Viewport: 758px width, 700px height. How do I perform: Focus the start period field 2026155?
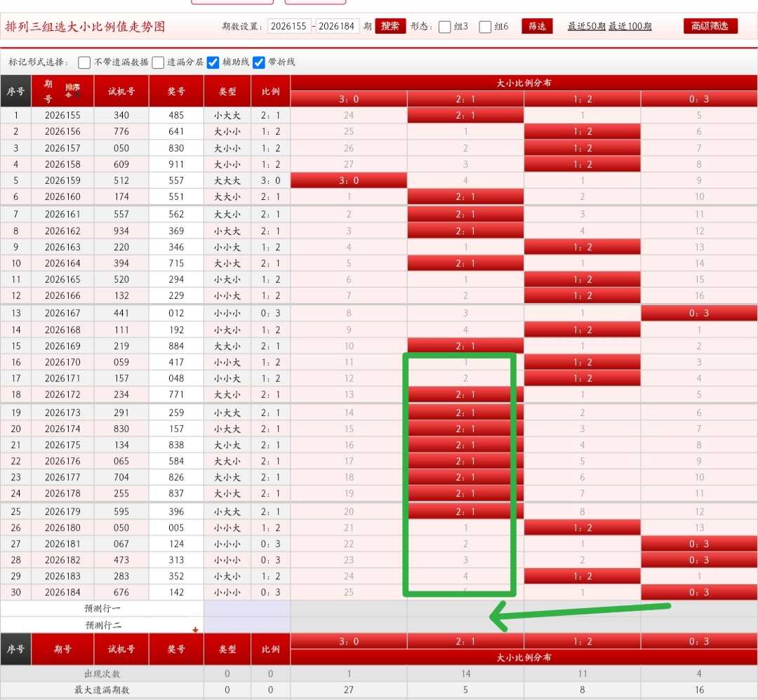[288, 26]
